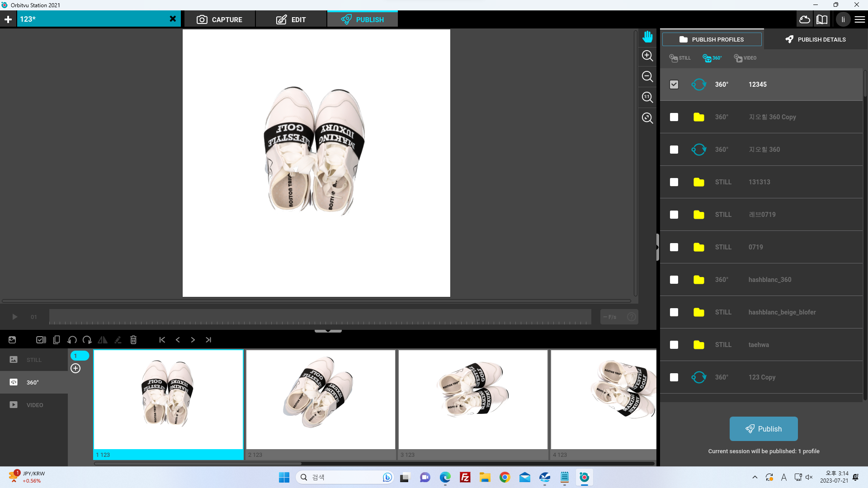Click the save icon in thumbnail toolbar
868x488 pixels.
12,340
